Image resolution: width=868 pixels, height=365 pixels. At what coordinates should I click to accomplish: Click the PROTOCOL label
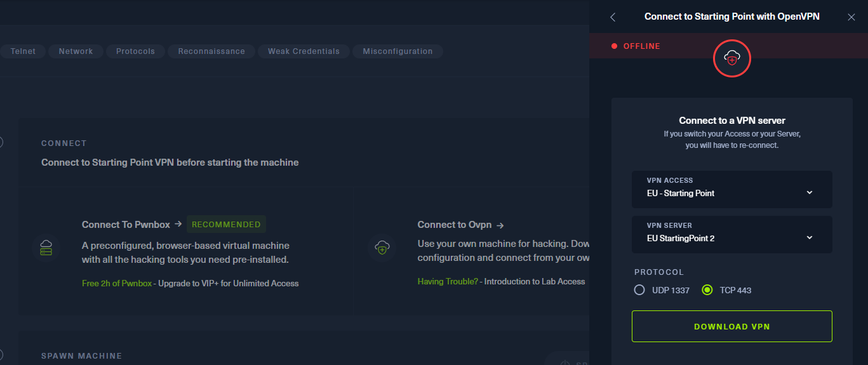(x=659, y=272)
